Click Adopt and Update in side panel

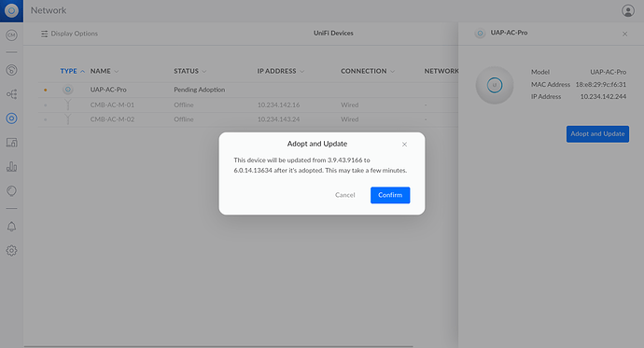click(597, 134)
